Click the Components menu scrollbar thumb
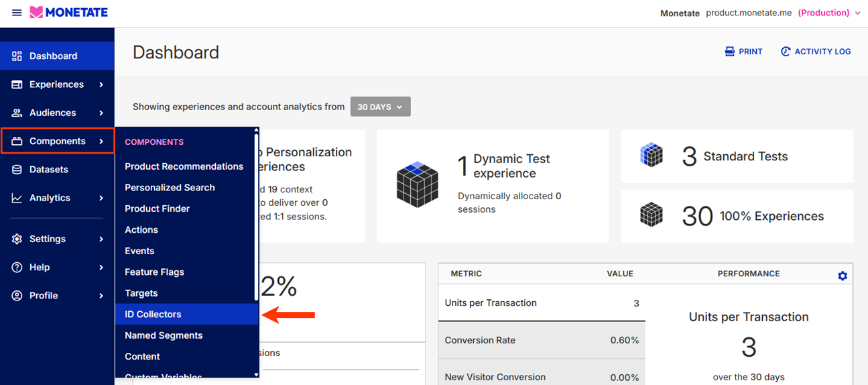868x385 pixels. click(256, 216)
